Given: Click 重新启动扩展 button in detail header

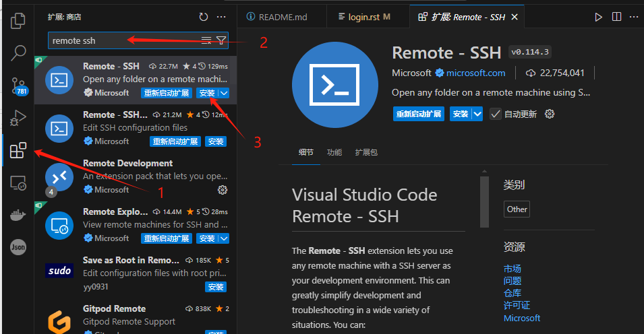Looking at the screenshot, I should (x=419, y=114).
